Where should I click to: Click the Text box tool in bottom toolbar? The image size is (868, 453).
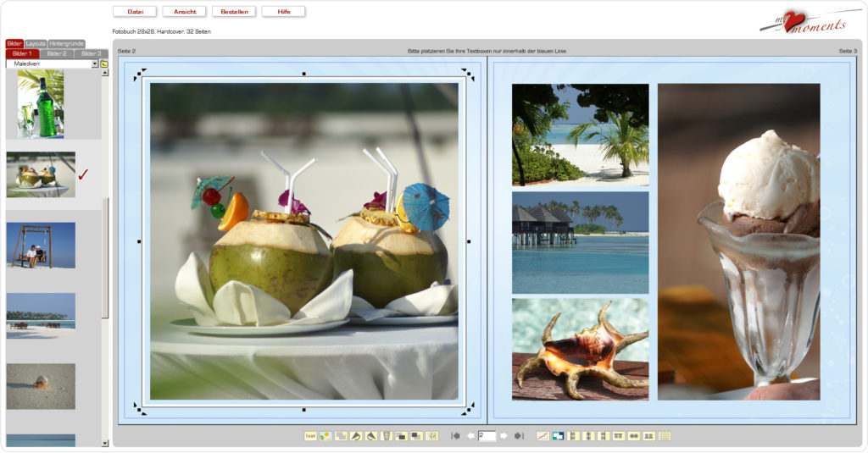310,436
